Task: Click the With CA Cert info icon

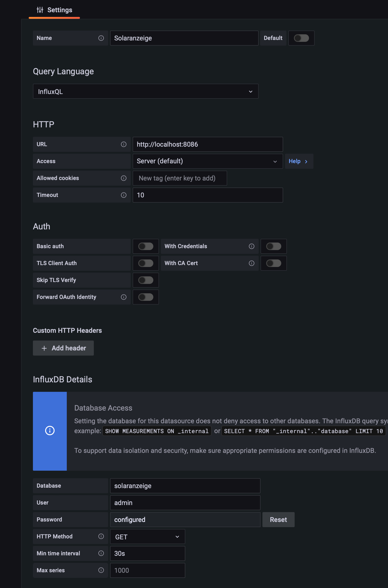Action: (251, 263)
